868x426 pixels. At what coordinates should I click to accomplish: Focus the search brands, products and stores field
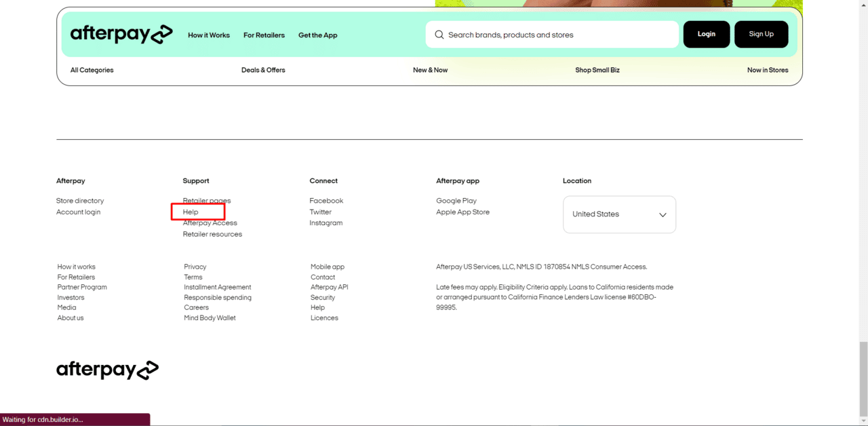pyautogui.click(x=552, y=35)
